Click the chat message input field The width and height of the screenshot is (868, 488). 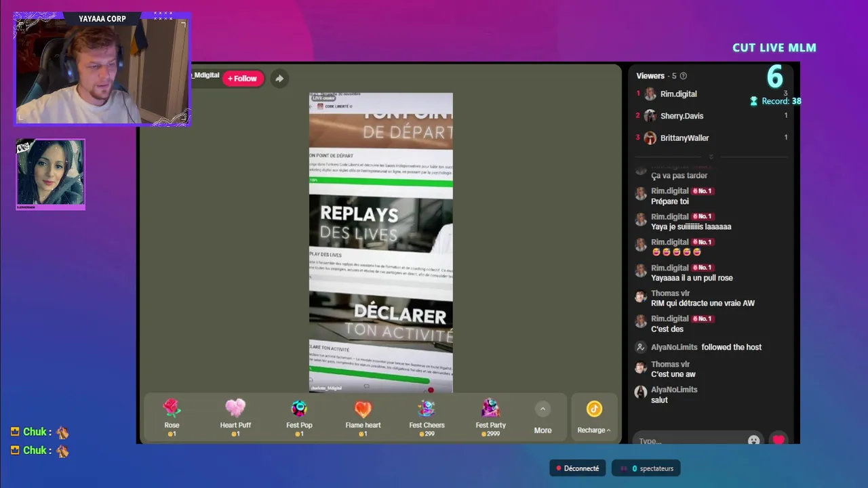[x=698, y=441]
